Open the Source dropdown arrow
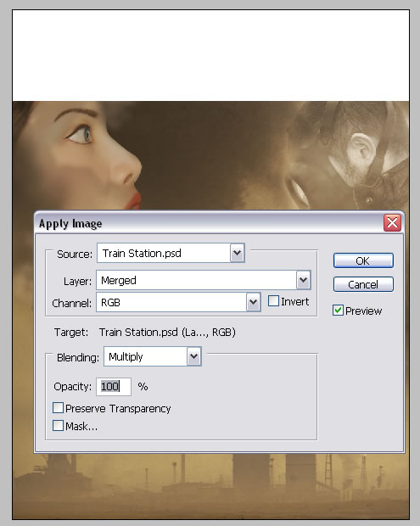The width and height of the screenshot is (420, 526). click(238, 253)
